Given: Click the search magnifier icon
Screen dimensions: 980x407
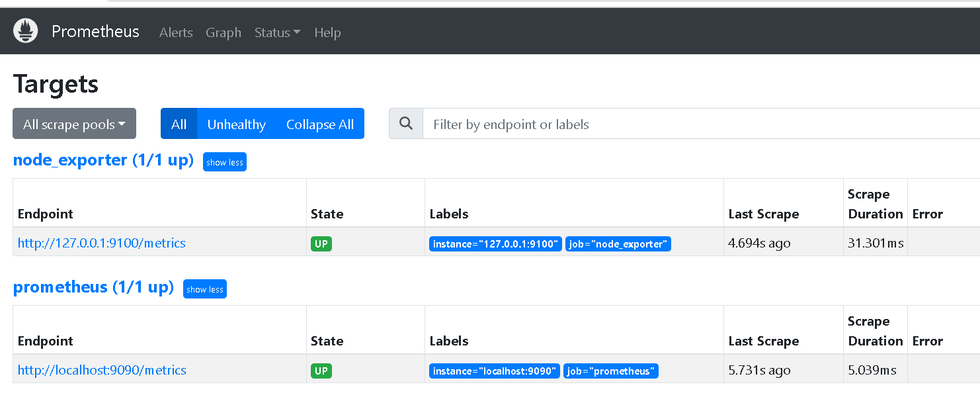Looking at the screenshot, I should [x=406, y=124].
